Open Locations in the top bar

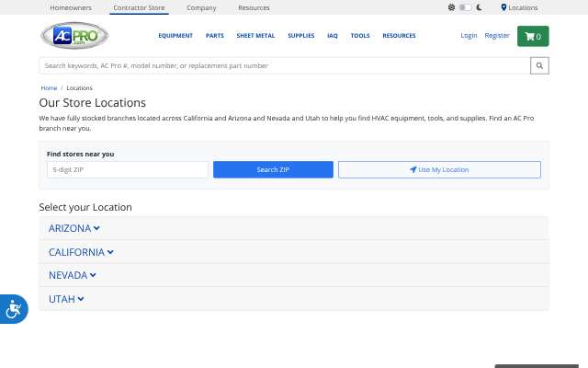(519, 7)
